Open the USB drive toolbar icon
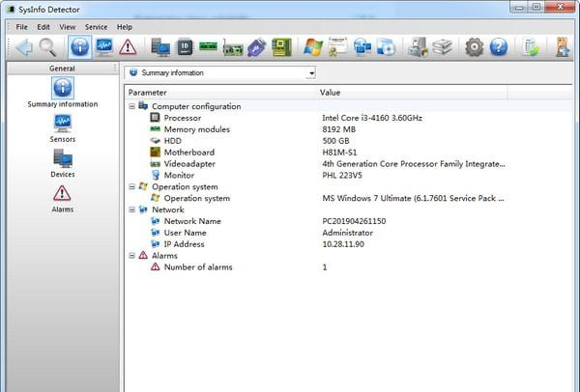The width and height of the screenshot is (580, 392). (257, 47)
